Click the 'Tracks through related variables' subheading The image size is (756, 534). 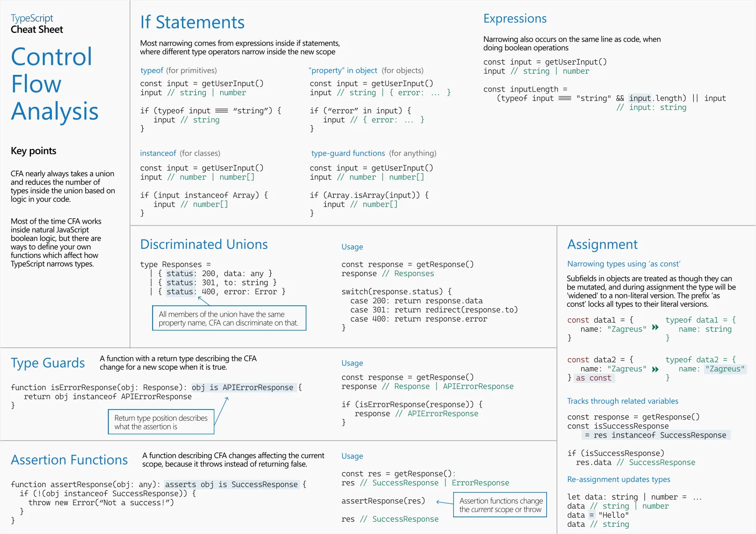coord(623,401)
